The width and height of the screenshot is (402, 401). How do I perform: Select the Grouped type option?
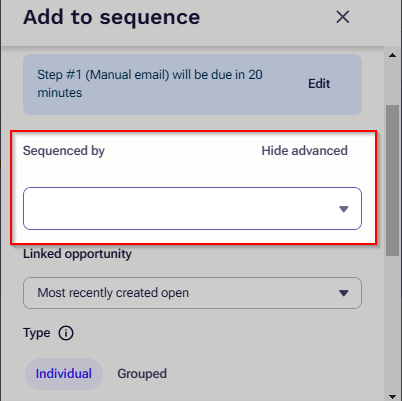(x=142, y=374)
